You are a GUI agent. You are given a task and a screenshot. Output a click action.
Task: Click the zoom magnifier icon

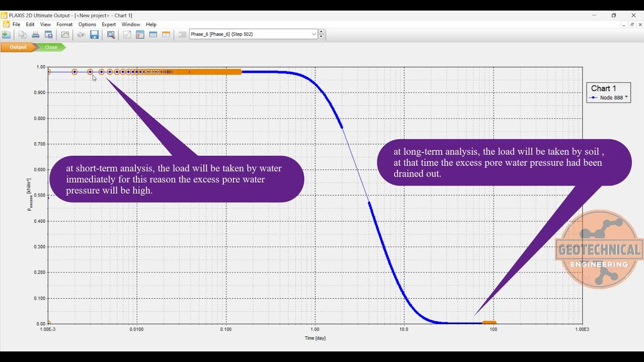(111, 35)
